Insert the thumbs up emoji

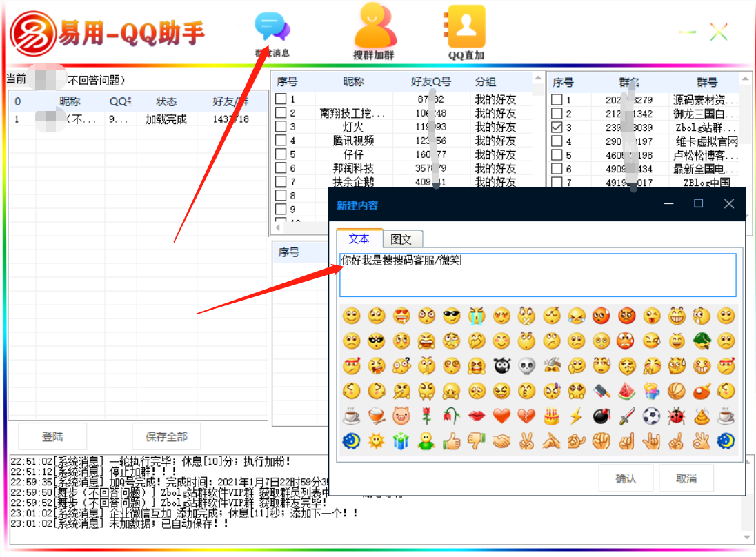click(451, 441)
